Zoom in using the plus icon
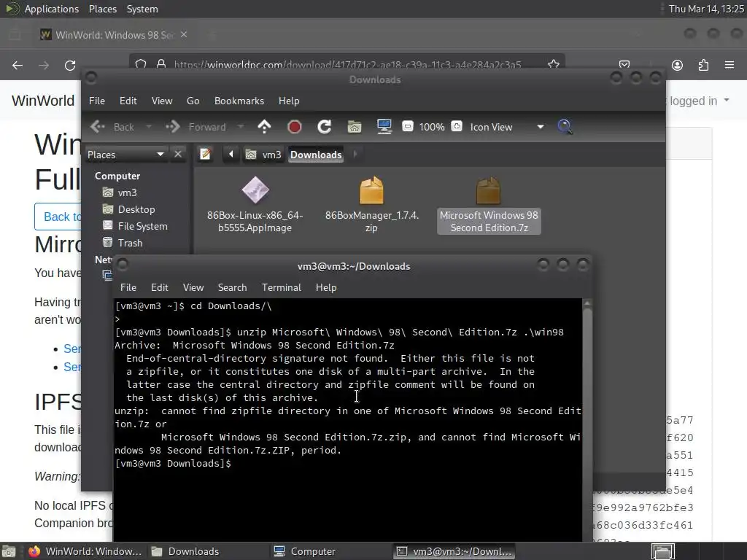 [x=457, y=127]
